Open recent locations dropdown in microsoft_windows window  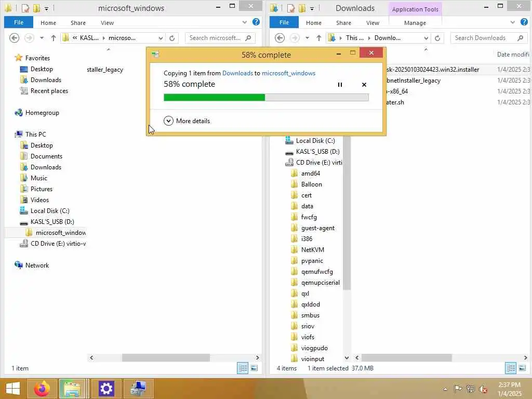pos(42,38)
